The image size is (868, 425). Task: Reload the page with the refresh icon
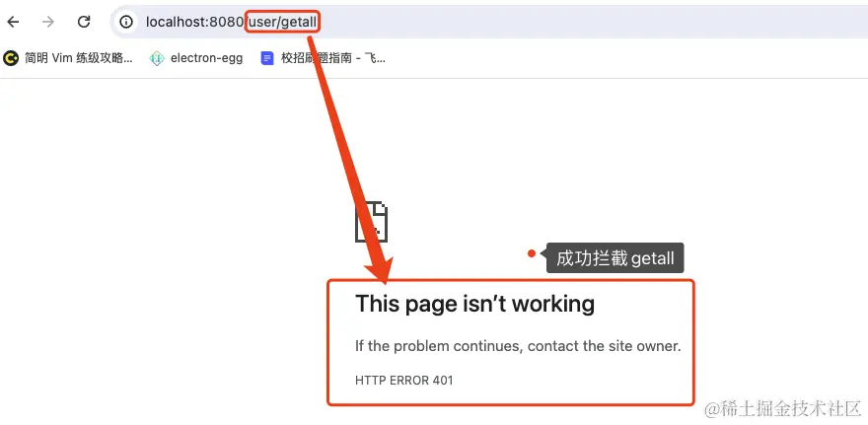point(84,22)
